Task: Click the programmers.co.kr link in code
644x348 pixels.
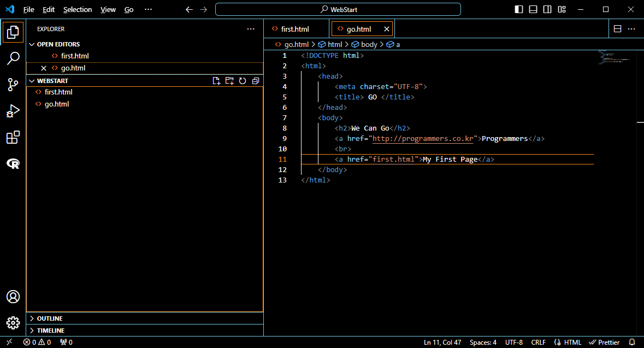Action: tap(423, 138)
